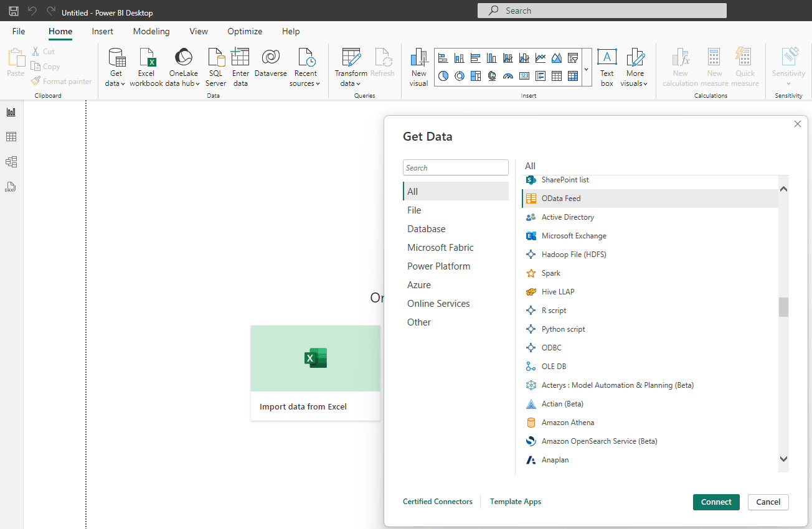812x529 pixels.
Task: Choose the ODBC connector
Action: coord(552,347)
